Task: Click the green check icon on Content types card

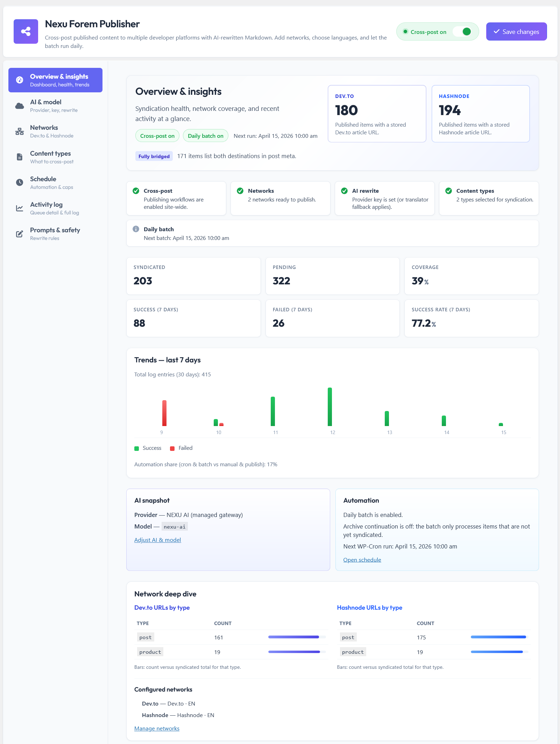Action: point(449,191)
